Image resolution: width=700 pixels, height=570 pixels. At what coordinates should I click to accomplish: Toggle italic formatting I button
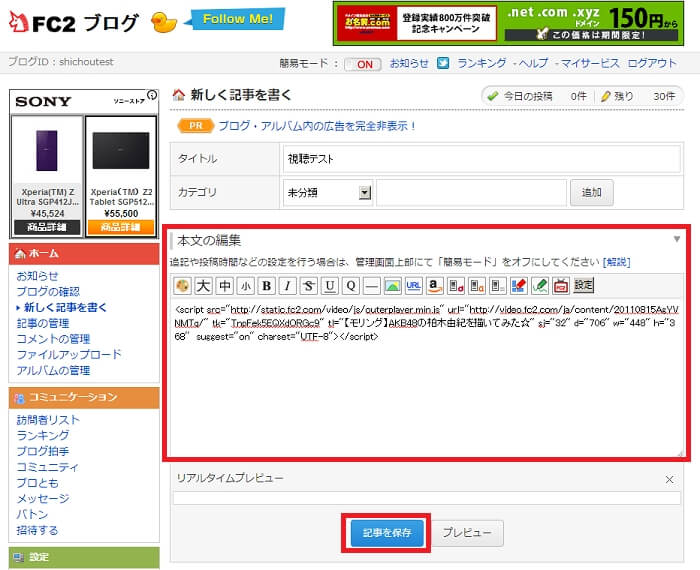point(288,286)
